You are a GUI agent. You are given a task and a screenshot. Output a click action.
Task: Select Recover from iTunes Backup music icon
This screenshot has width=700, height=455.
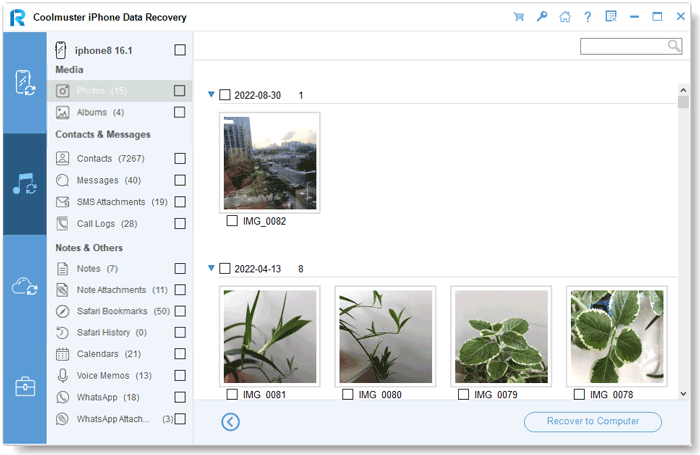pyautogui.click(x=25, y=184)
